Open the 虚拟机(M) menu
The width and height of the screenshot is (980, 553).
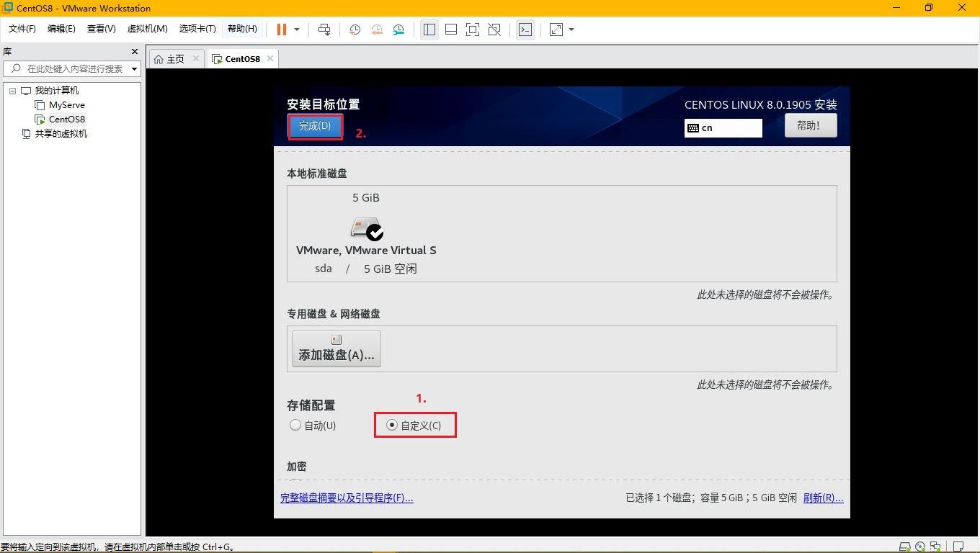click(147, 29)
